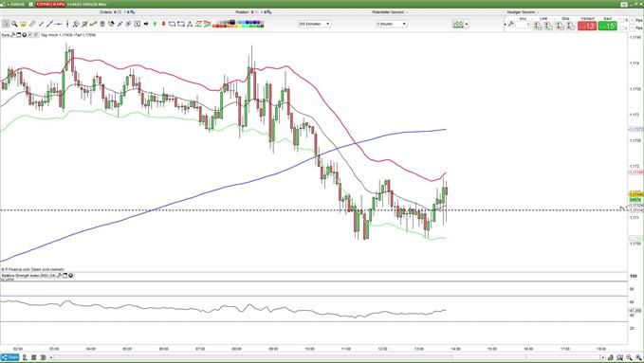644x363 pixels.
Task: Click the first icon right of Share
Action: (25, 357)
